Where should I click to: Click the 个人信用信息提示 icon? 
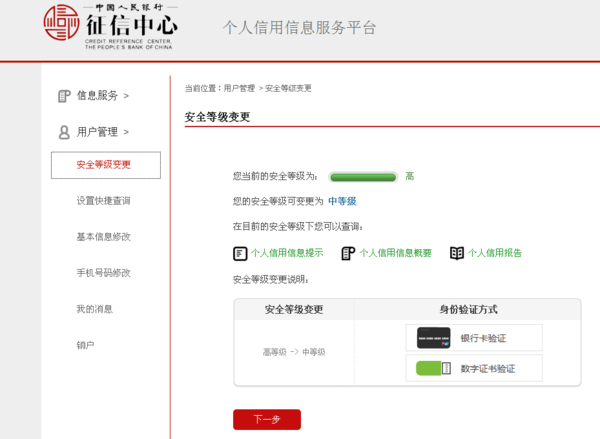(240, 253)
